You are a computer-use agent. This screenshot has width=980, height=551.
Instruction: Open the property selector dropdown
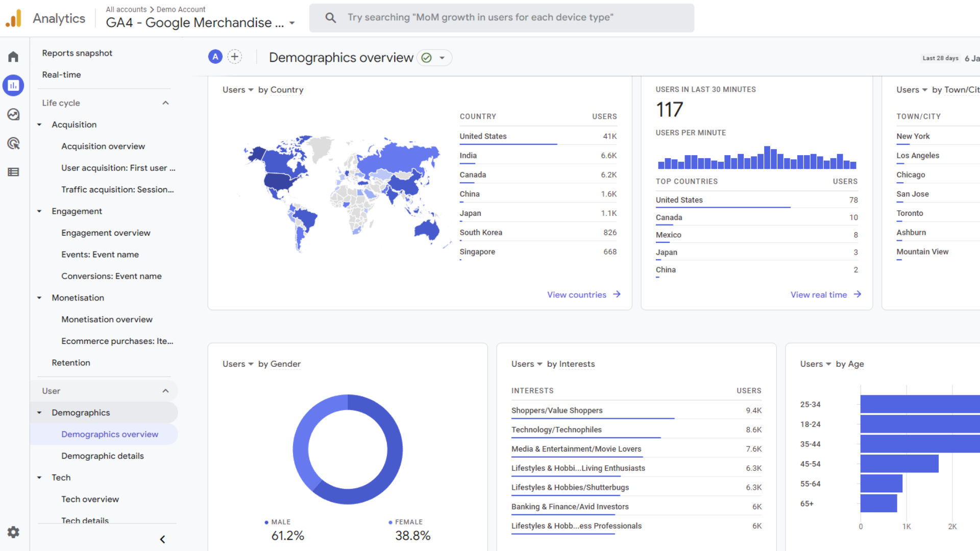pos(292,23)
